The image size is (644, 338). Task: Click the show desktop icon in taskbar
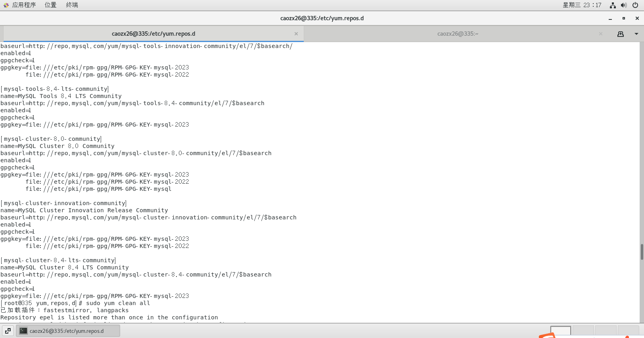[8, 331]
